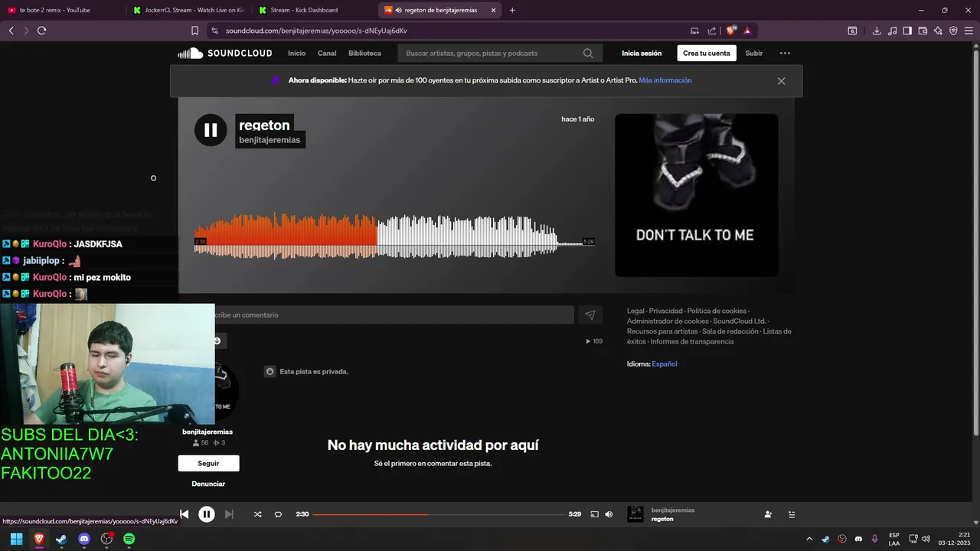The image size is (980, 551).
Task: Open the benjitajeremias artist name above waveform
Action: tap(269, 140)
